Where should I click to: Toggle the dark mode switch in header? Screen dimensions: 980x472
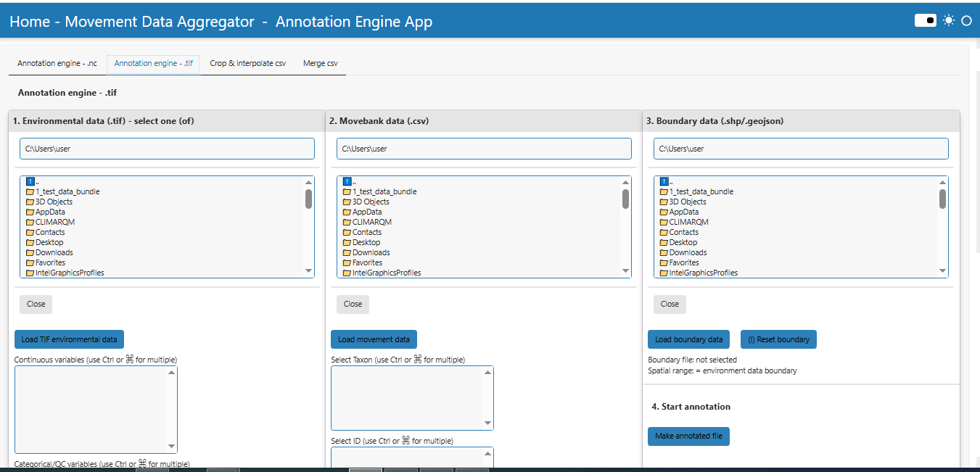[x=926, y=20]
